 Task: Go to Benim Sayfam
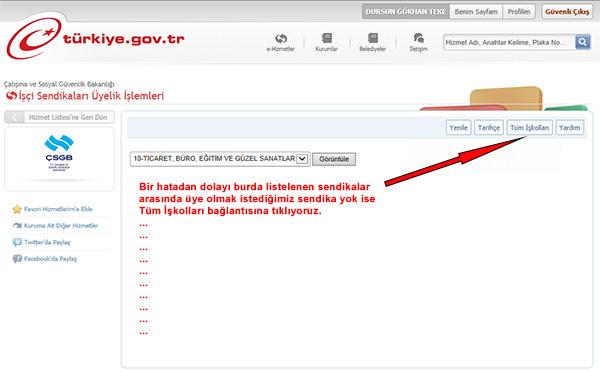476,11
